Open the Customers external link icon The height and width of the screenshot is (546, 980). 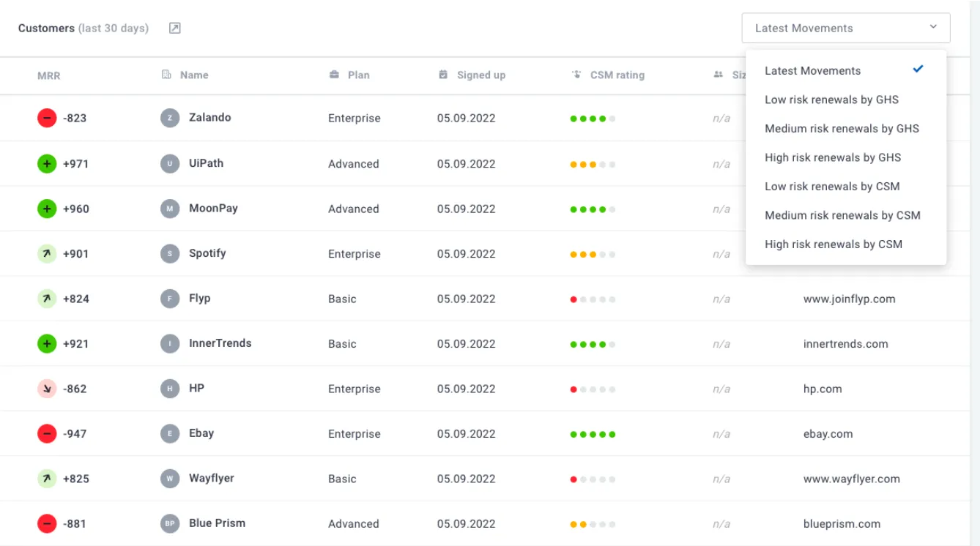174,29
